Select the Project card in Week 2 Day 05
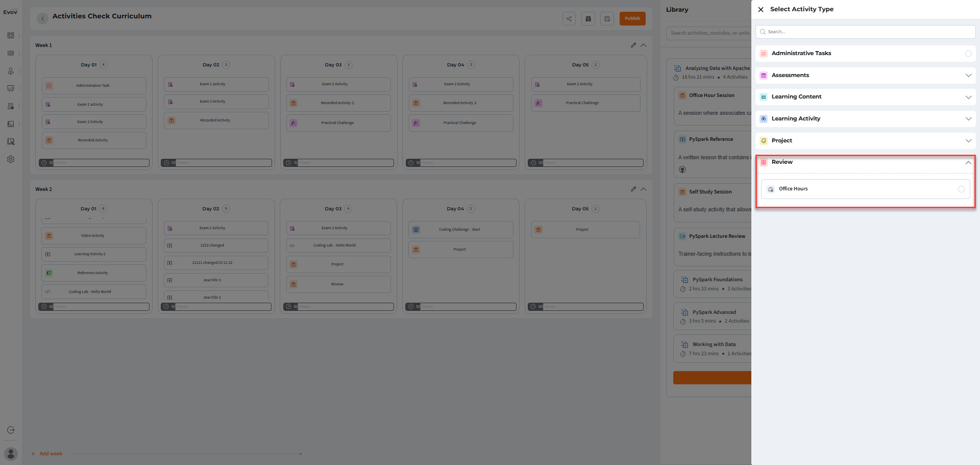980x465 pixels. click(586, 230)
